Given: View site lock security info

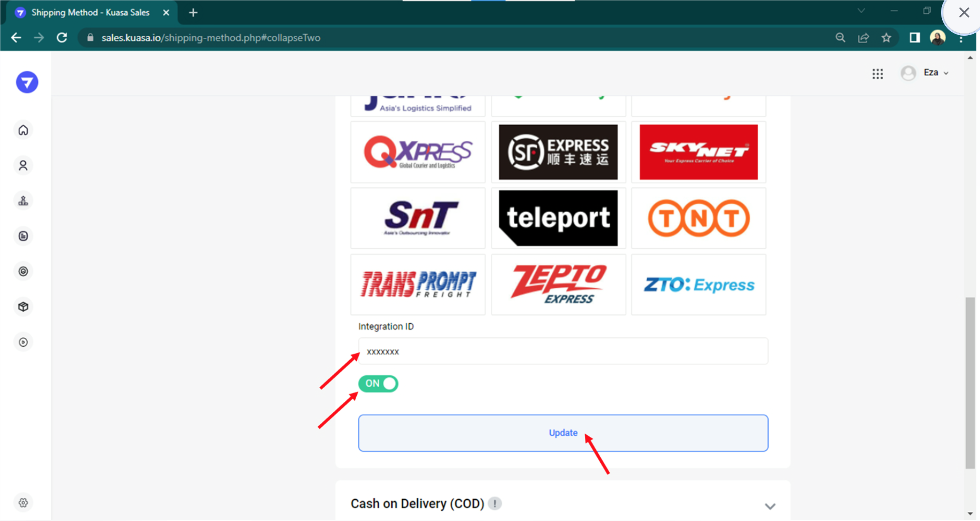Looking at the screenshot, I should click(x=90, y=38).
